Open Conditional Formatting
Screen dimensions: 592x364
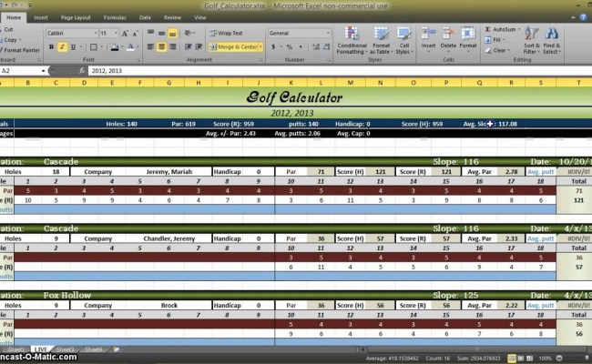coord(352,40)
